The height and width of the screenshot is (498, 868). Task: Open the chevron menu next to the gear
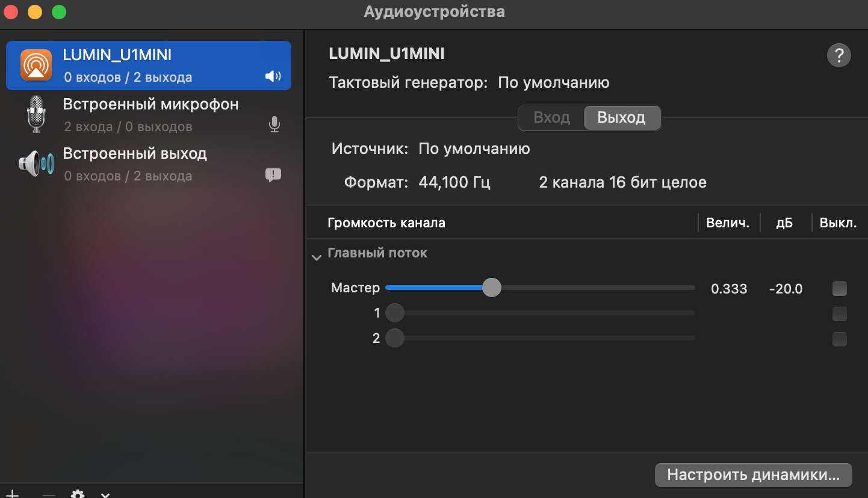[x=105, y=495]
